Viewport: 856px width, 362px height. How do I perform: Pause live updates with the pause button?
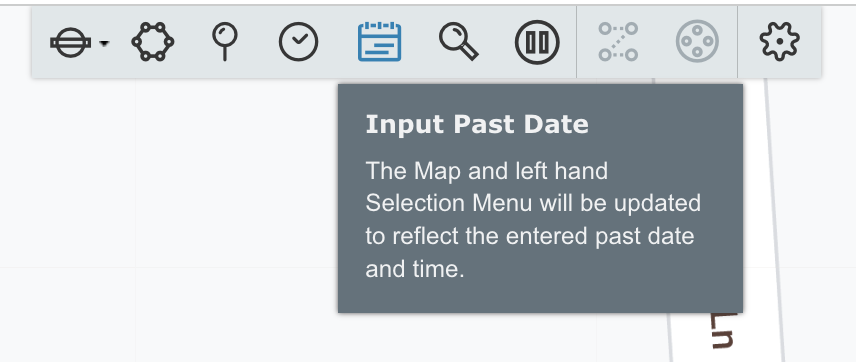537,42
